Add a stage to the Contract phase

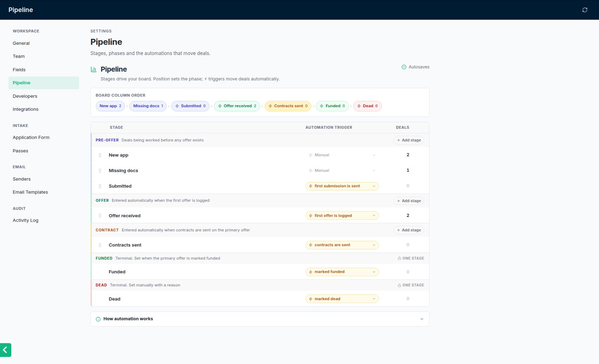click(409, 230)
